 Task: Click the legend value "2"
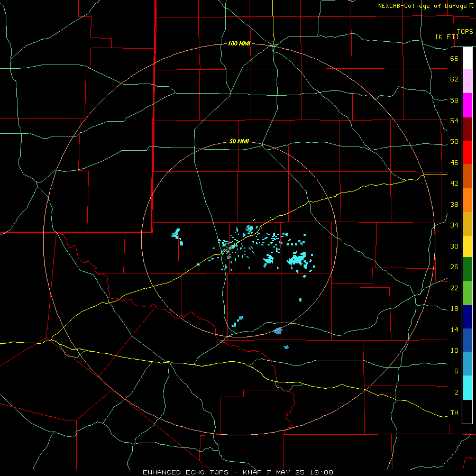coord(456,392)
